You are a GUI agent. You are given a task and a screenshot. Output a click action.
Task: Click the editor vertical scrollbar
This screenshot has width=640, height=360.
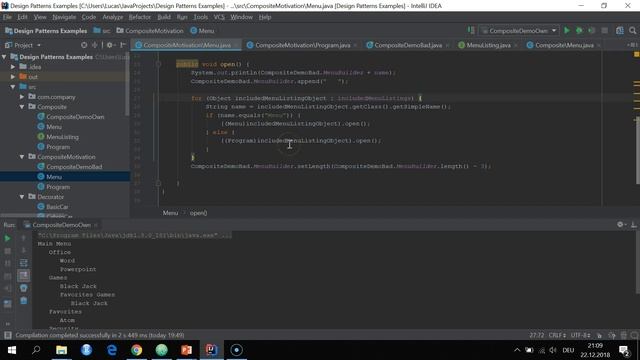coord(637,151)
